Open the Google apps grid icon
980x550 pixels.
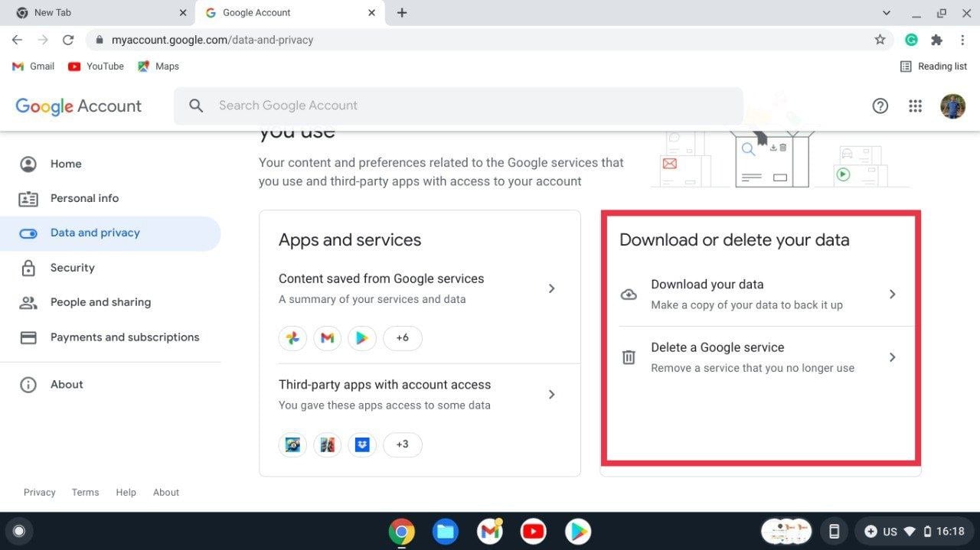point(915,106)
